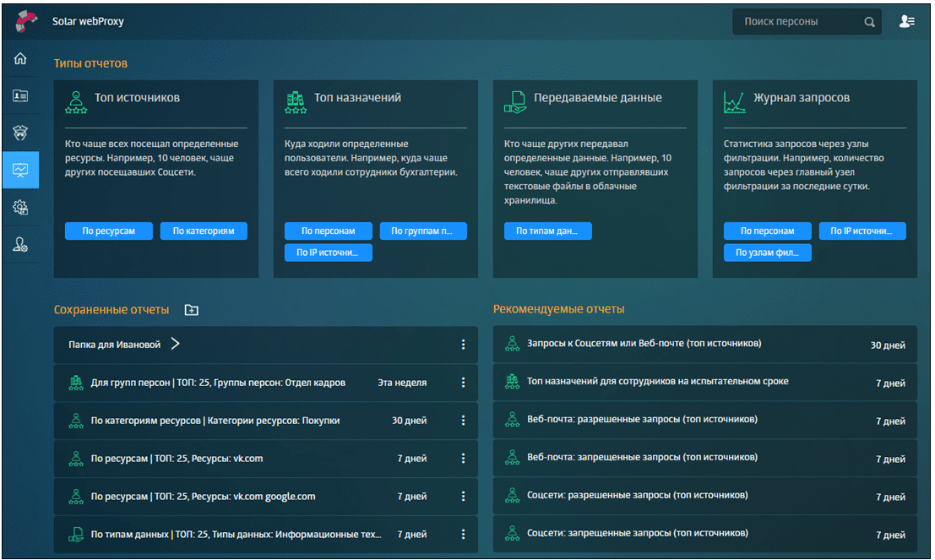Click the По ресурсам button

tap(108, 231)
